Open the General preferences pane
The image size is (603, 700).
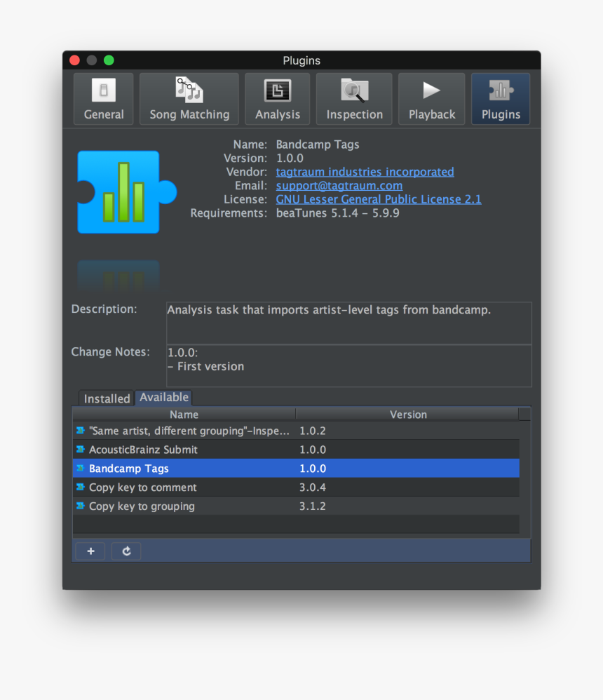click(x=104, y=99)
